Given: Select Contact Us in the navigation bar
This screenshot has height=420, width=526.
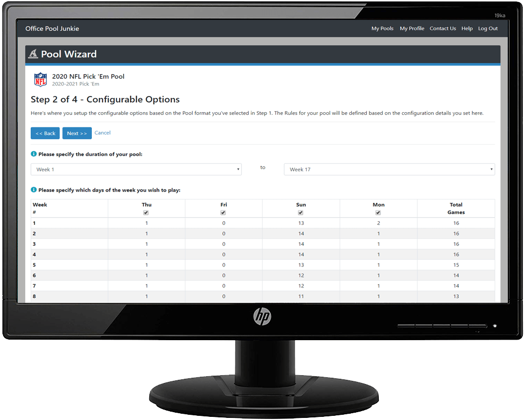Looking at the screenshot, I should tap(443, 28).
